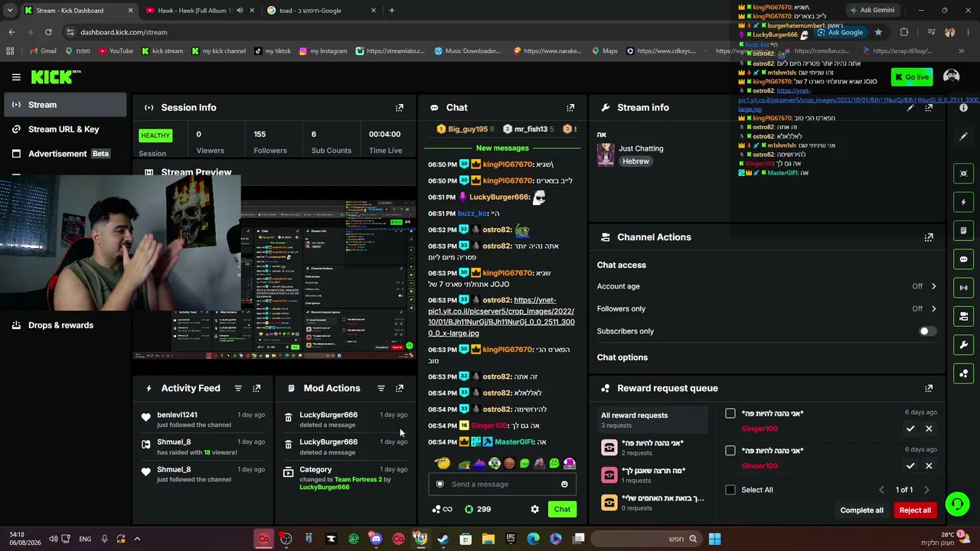Click the lightning icon in right sidebar
This screenshot has height=551, width=980.
(963, 202)
